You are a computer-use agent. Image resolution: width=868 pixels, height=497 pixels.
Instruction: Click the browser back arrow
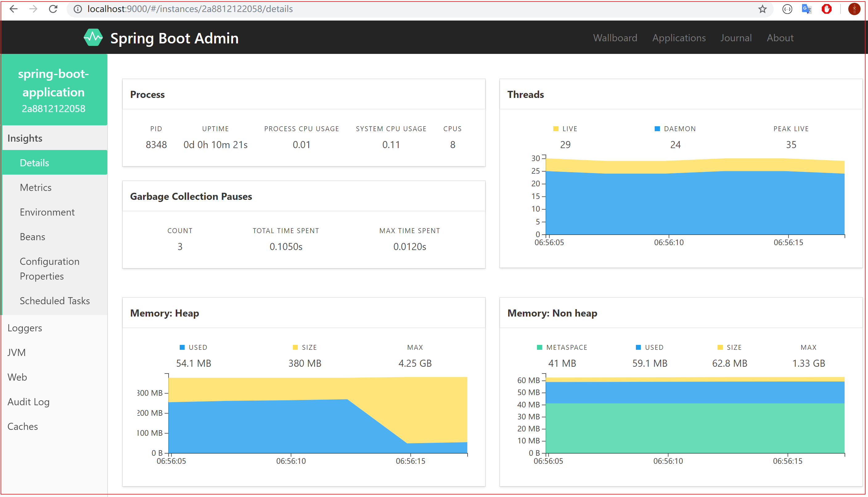14,9
